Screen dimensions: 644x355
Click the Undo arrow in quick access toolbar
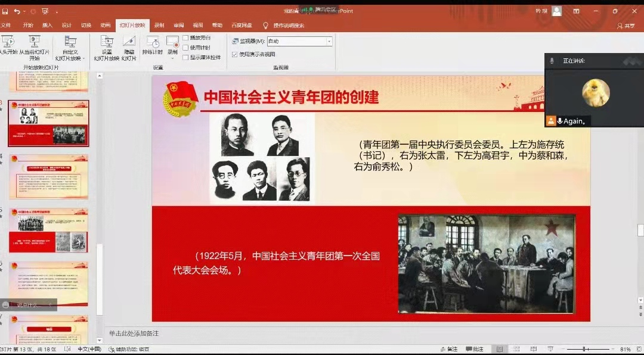pos(17,11)
